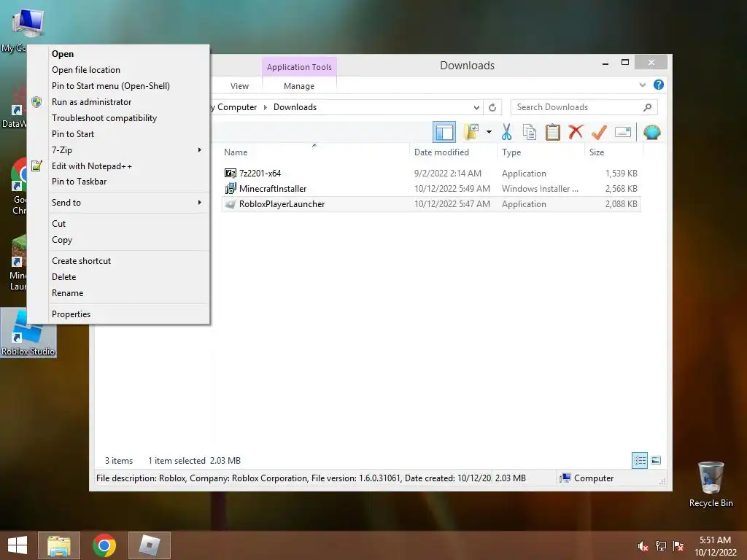Expand the Send to submenu

pos(119,203)
